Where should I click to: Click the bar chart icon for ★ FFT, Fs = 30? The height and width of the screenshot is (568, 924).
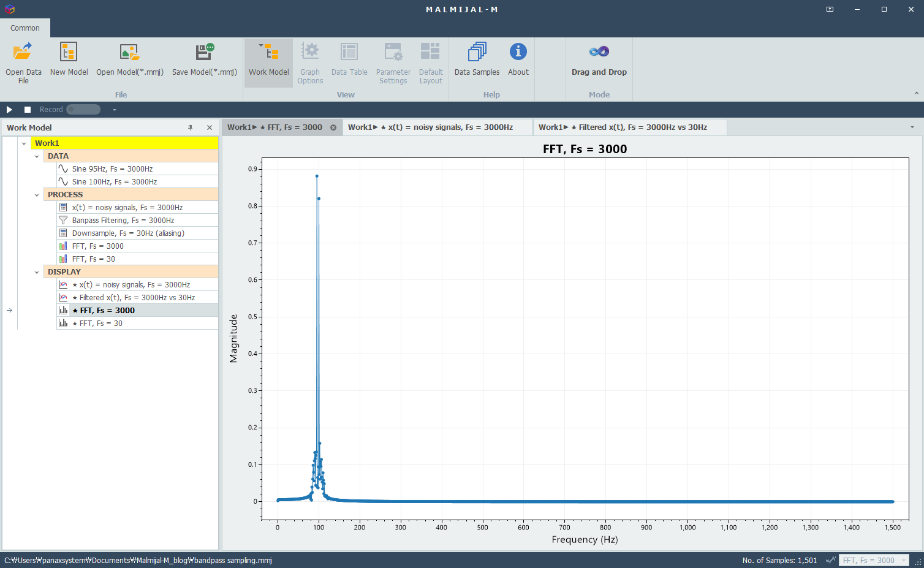[63, 323]
